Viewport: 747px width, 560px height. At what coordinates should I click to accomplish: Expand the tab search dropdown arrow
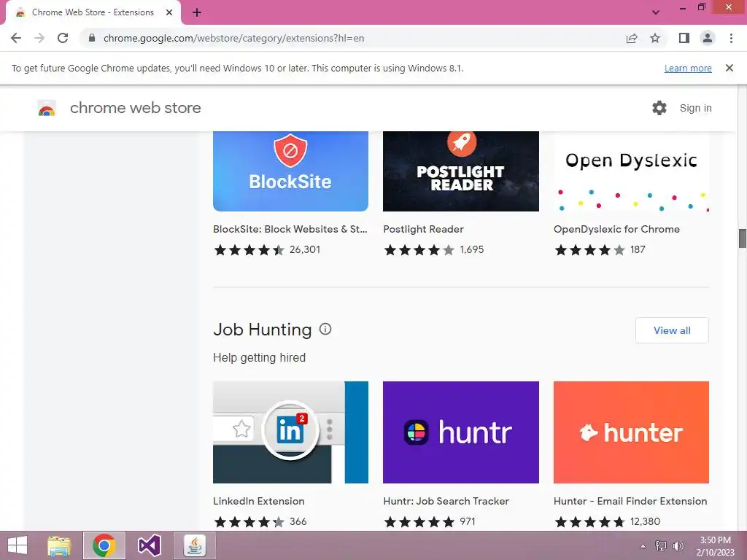(x=656, y=12)
